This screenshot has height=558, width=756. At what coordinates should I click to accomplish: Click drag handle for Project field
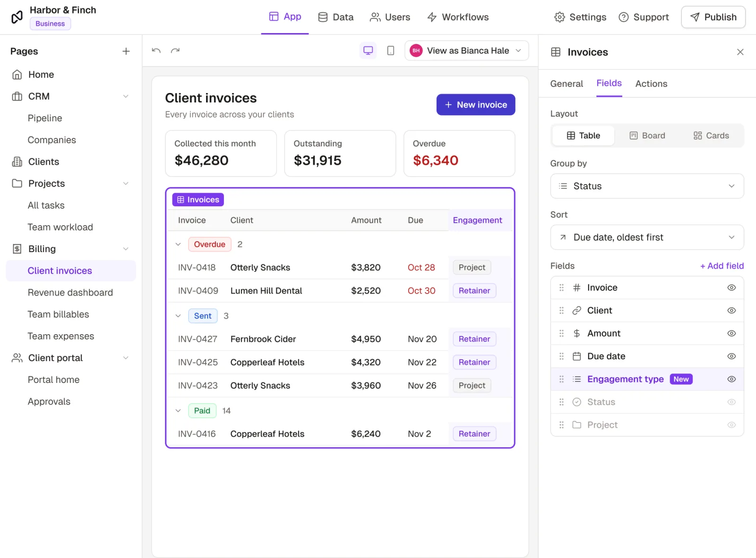pyautogui.click(x=562, y=425)
